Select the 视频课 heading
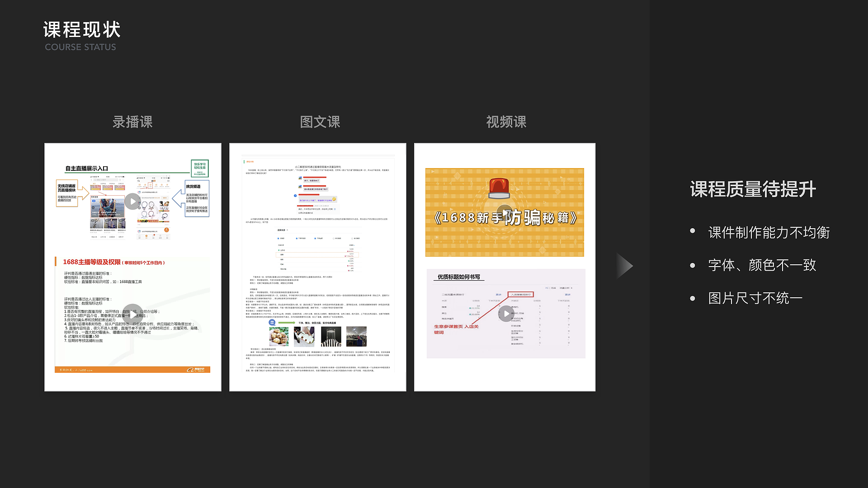The width and height of the screenshot is (868, 488). (x=506, y=122)
